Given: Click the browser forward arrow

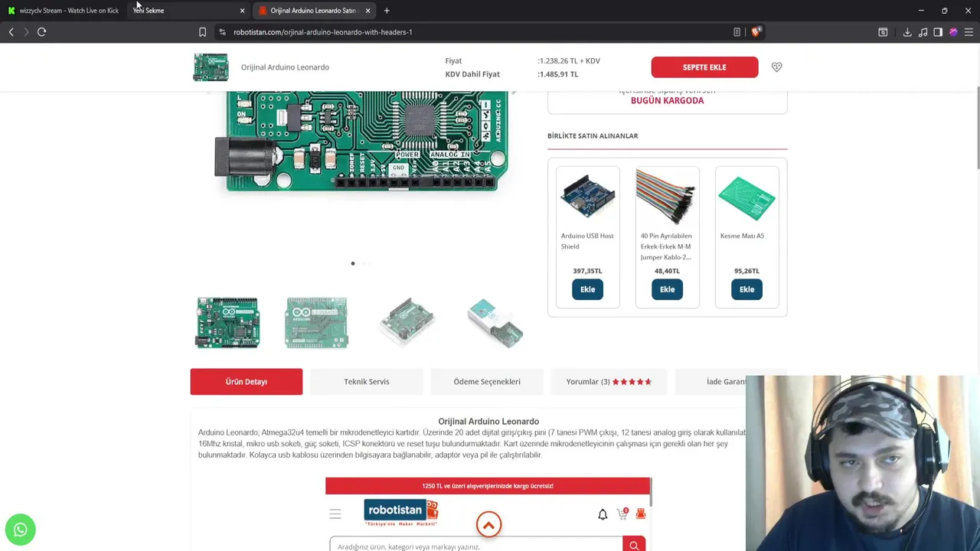Looking at the screenshot, I should [x=26, y=32].
